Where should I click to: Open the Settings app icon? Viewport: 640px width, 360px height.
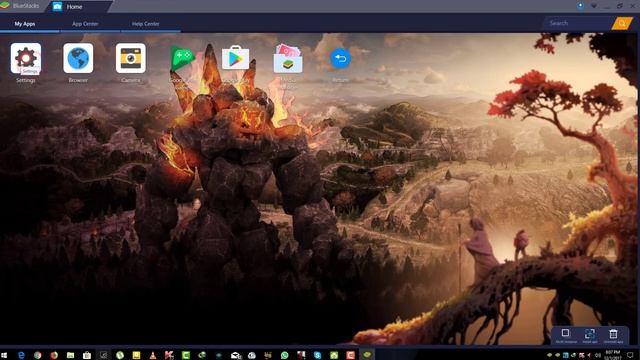coord(26,59)
